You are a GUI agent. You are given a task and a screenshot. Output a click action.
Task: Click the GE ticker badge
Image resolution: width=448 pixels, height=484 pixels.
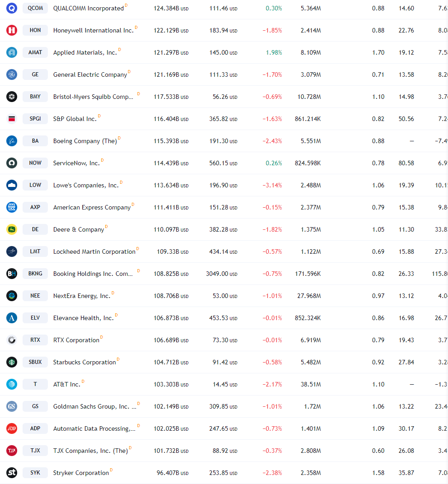[35, 74]
